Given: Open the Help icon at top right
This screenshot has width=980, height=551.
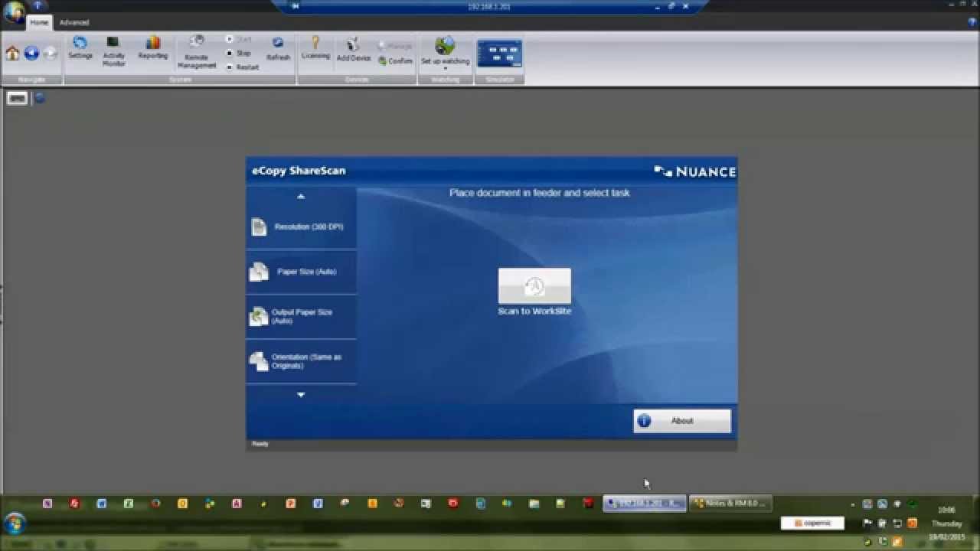Looking at the screenshot, I should tap(972, 22).
